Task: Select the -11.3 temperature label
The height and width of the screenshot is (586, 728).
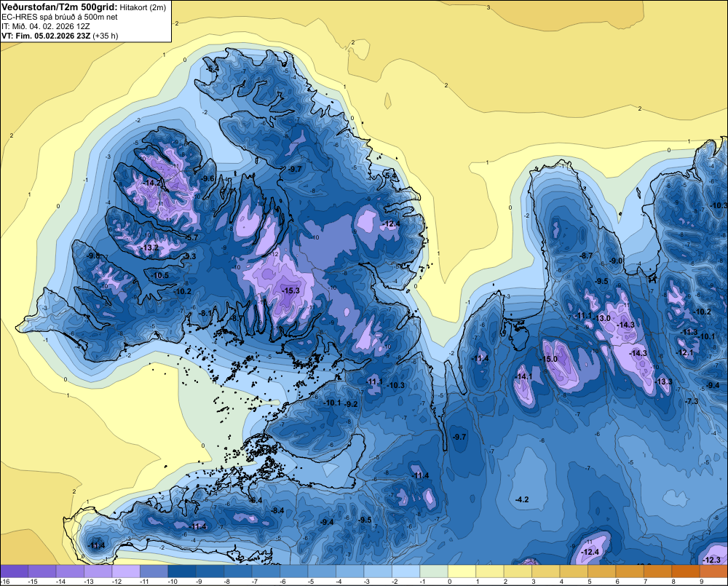Action: tap(689, 333)
